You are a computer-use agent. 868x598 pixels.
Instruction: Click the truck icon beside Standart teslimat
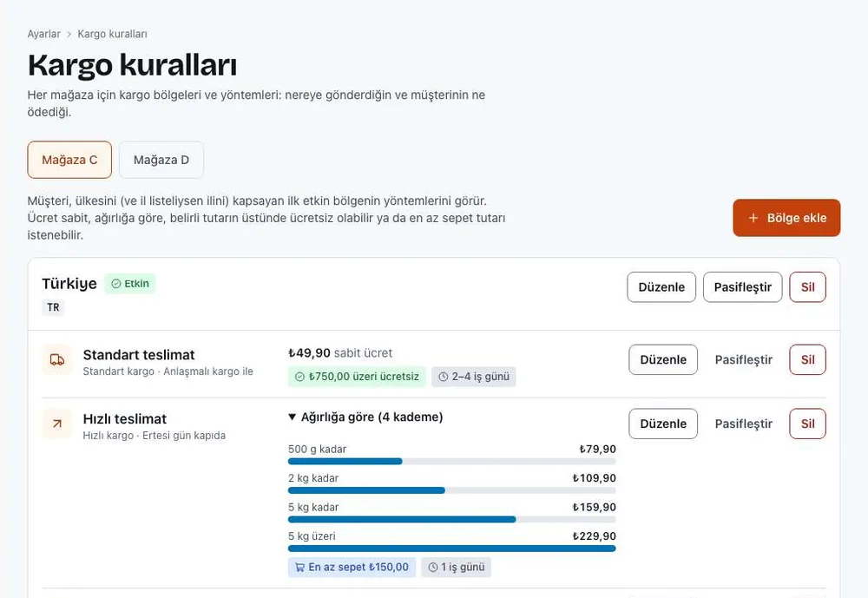click(x=57, y=360)
